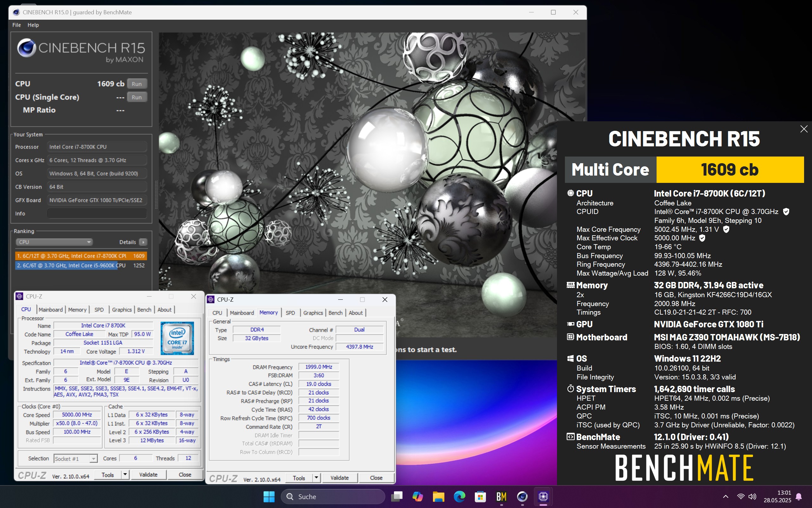Select SPD tab in right CPU-Z
This screenshot has height=508, width=812.
pos(290,313)
